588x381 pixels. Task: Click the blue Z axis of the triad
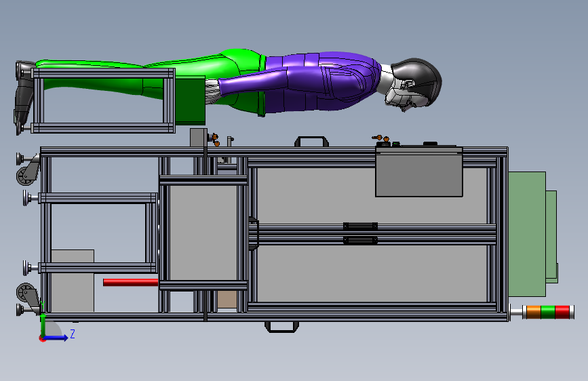click(x=56, y=338)
